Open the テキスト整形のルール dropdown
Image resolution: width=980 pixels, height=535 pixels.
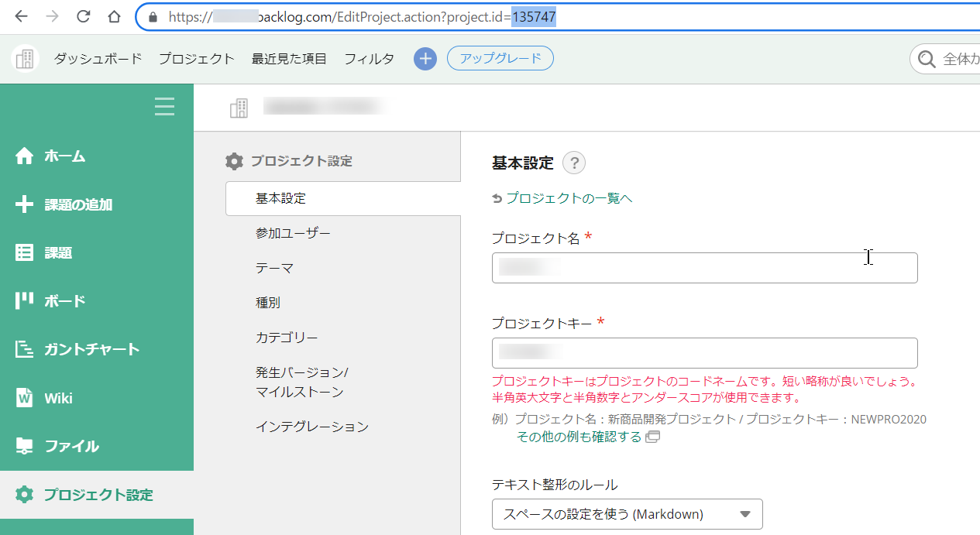pyautogui.click(x=628, y=514)
